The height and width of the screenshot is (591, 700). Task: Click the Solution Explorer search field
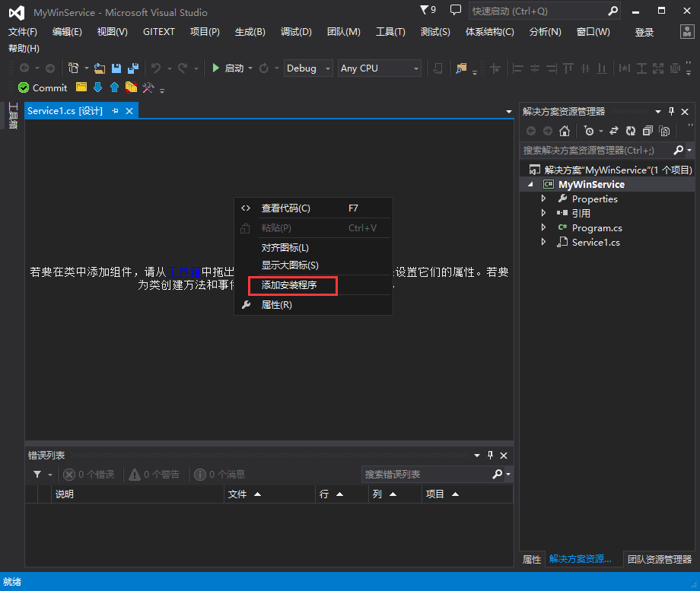[x=596, y=151]
